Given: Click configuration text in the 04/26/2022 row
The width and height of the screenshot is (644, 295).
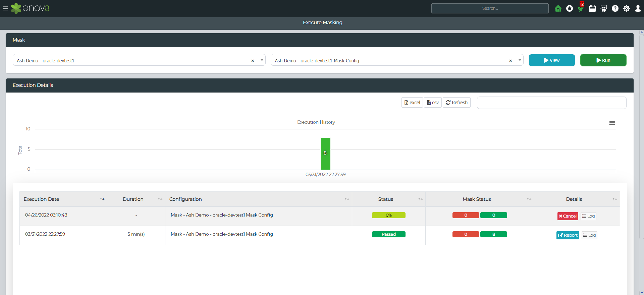Looking at the screenshot, I should (x=222, y=215).
